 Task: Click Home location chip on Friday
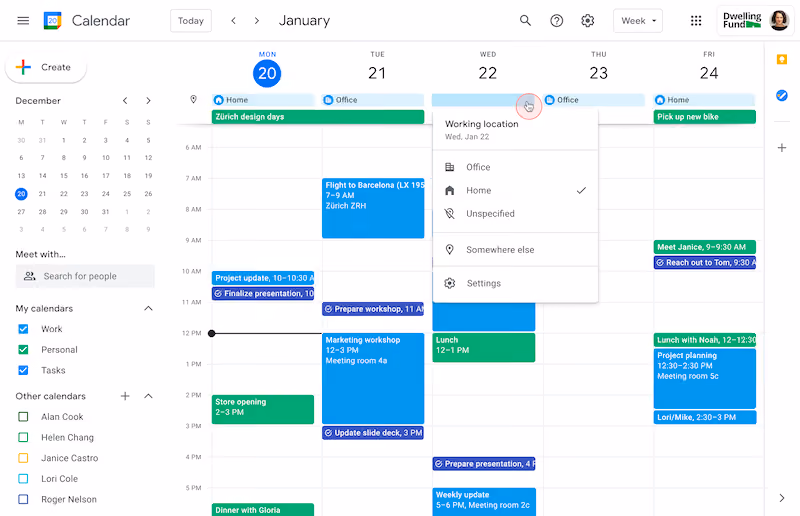point(704,100)
